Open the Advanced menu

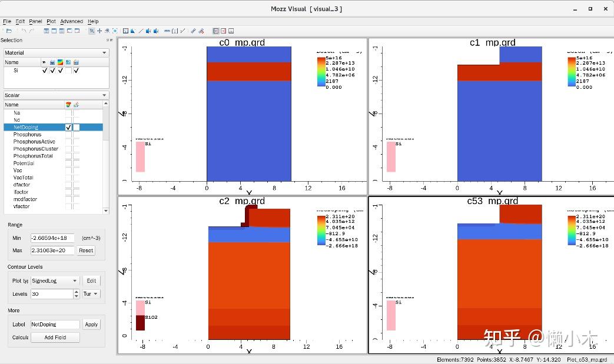click(72, 22)
